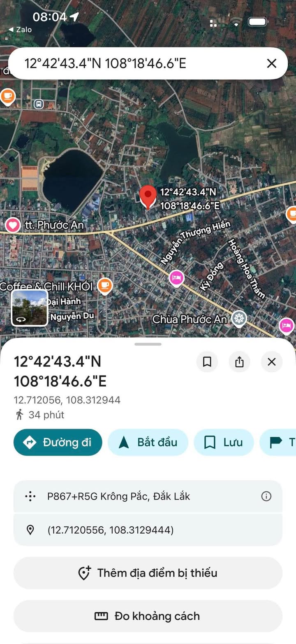The image size is (296, 644).
Task: Tap the Bắt đầu start navigation button
Action: click(x=148, y=442)
